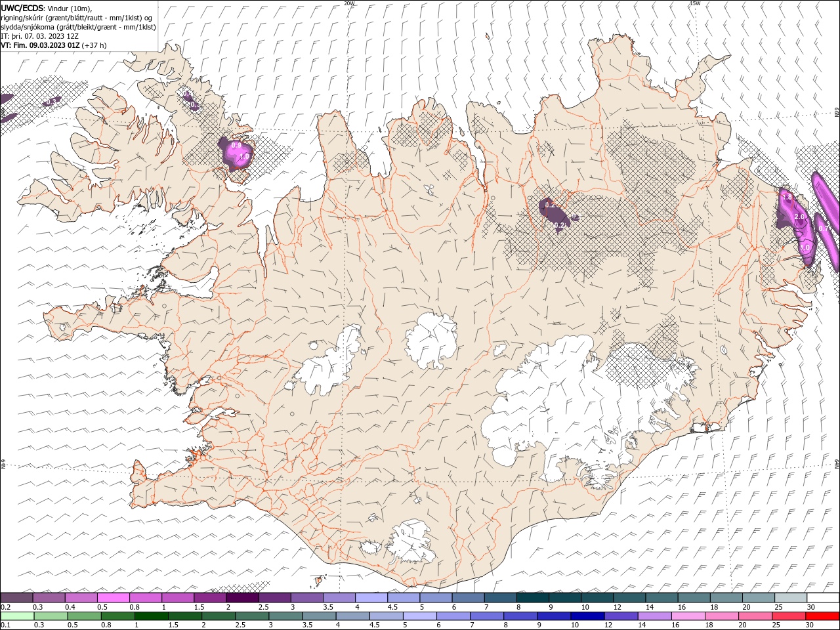Screen dimensions: 840x630
Task: Click the 'slydda/snjókoma (grátt/bleikt/grænt - mm/1klst)' line
Action: [x=78, y=27]
